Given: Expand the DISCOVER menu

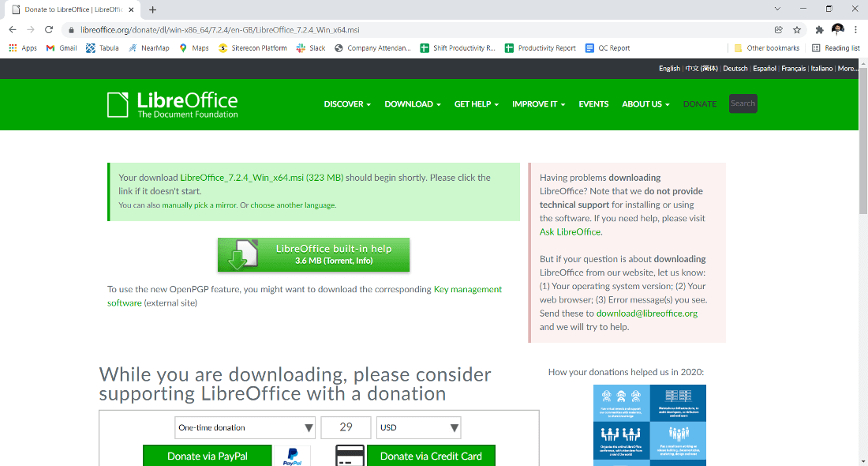Looking at the screenshot, I should [x=347, y=104].
